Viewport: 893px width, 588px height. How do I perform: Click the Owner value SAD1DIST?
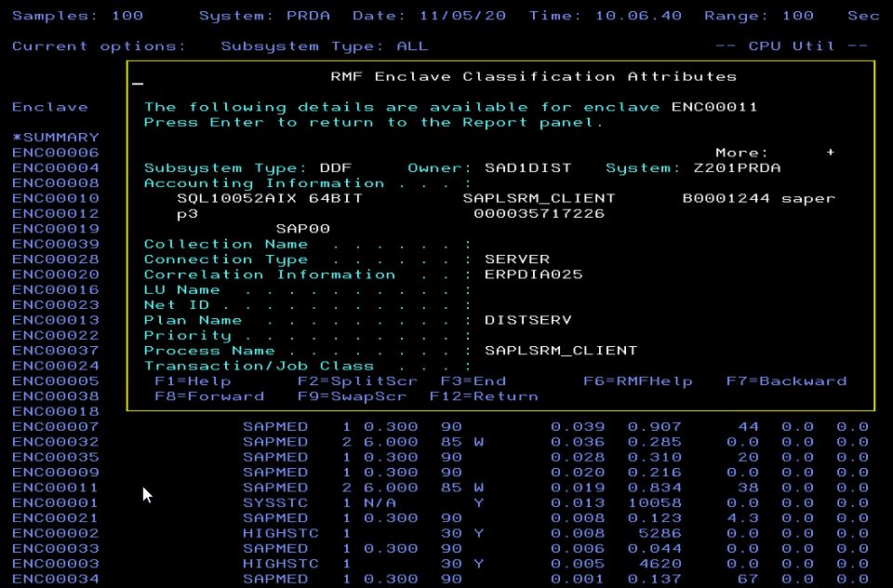(x=528, y=168)
